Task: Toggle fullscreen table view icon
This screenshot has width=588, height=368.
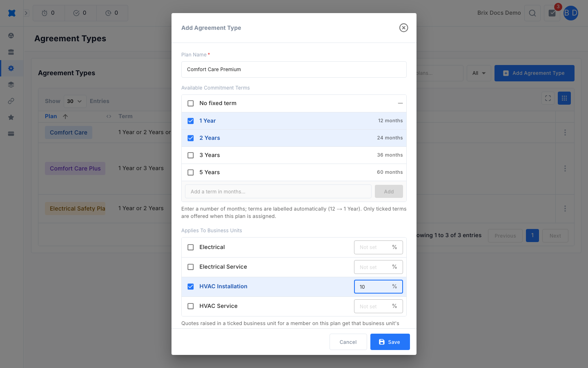Action: pyautogui.click(x=548, y=98)
